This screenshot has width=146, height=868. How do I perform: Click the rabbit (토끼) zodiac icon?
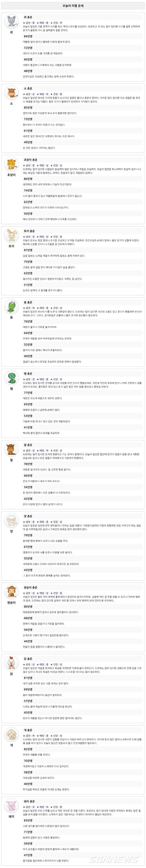[x=11, y=235]
